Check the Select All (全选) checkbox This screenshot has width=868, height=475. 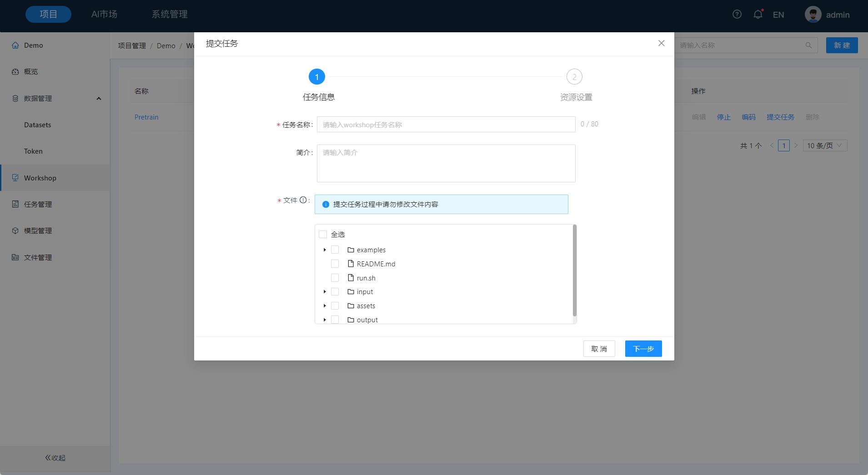click(x=323, y=235)
